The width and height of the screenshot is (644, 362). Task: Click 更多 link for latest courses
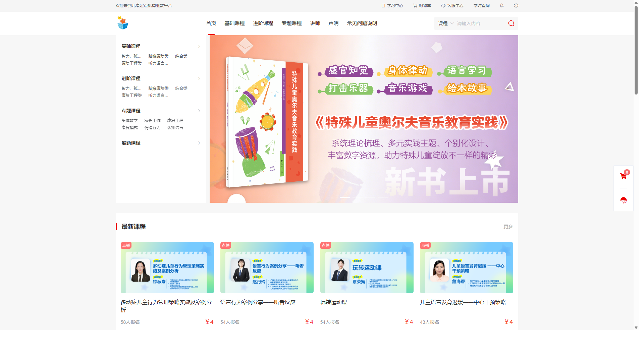pyautogui.click(x=508, y=227)
